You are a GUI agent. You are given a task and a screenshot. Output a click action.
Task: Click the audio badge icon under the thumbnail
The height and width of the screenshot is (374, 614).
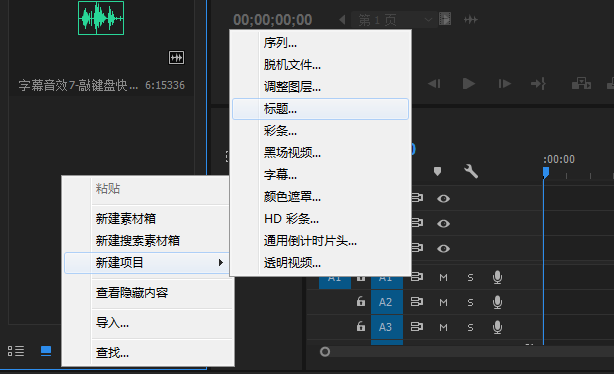tap(176, 58)
